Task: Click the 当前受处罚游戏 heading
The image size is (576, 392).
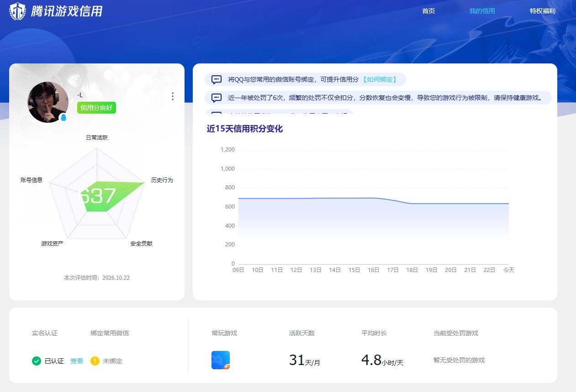Action: 456,333
